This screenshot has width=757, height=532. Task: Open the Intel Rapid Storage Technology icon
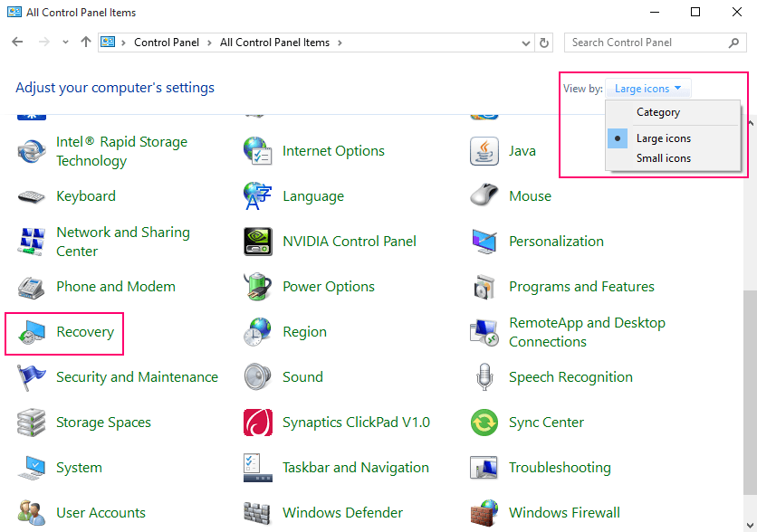tap(32, 151)
